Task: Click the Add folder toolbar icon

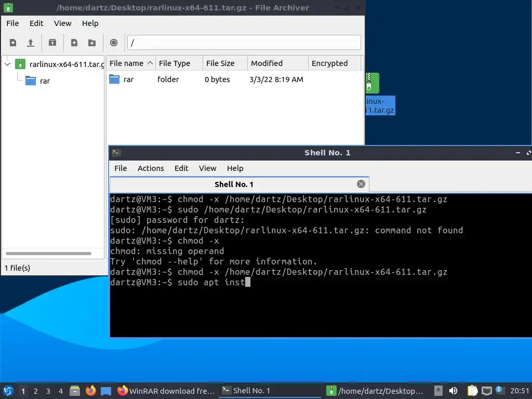Action: click(x=92, y=43)
